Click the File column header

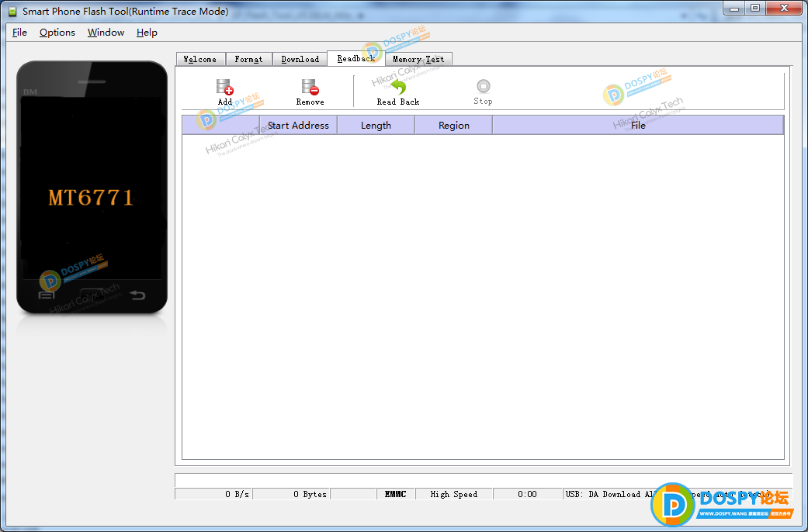pos(638,125)
